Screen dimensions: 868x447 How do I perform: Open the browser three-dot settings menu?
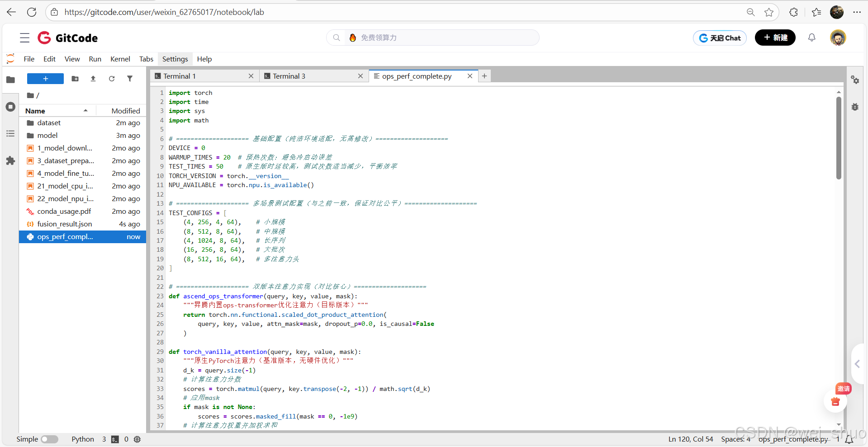point(857,12)
